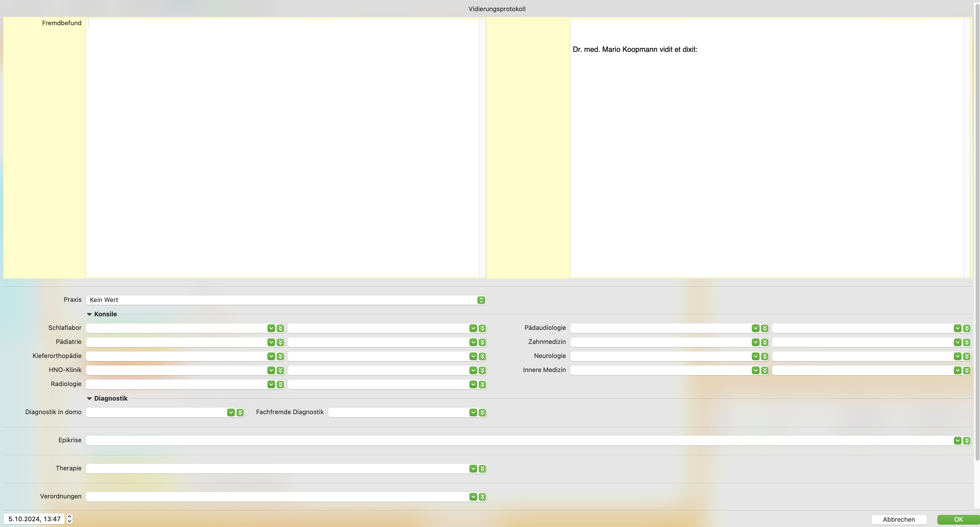Open single-chevron dropdown of first Kieferorthopädie field

point(271,356)
